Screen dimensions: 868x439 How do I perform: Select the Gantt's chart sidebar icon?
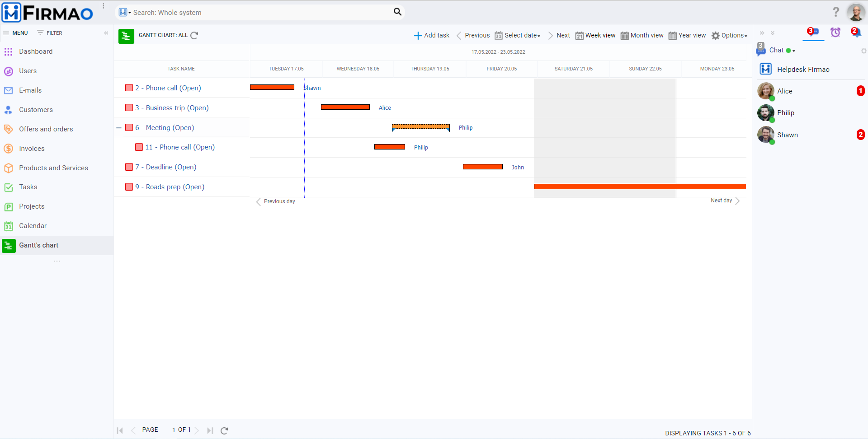[9, 246]
